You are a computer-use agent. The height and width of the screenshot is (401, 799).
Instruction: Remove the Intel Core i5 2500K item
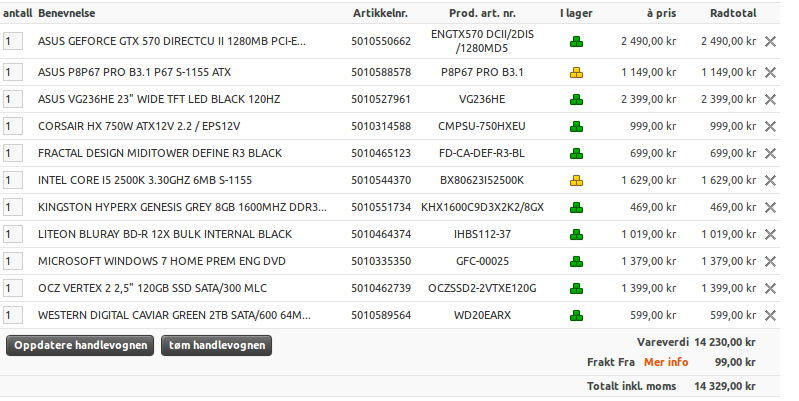pyautogui.click(x=770, y=181)
